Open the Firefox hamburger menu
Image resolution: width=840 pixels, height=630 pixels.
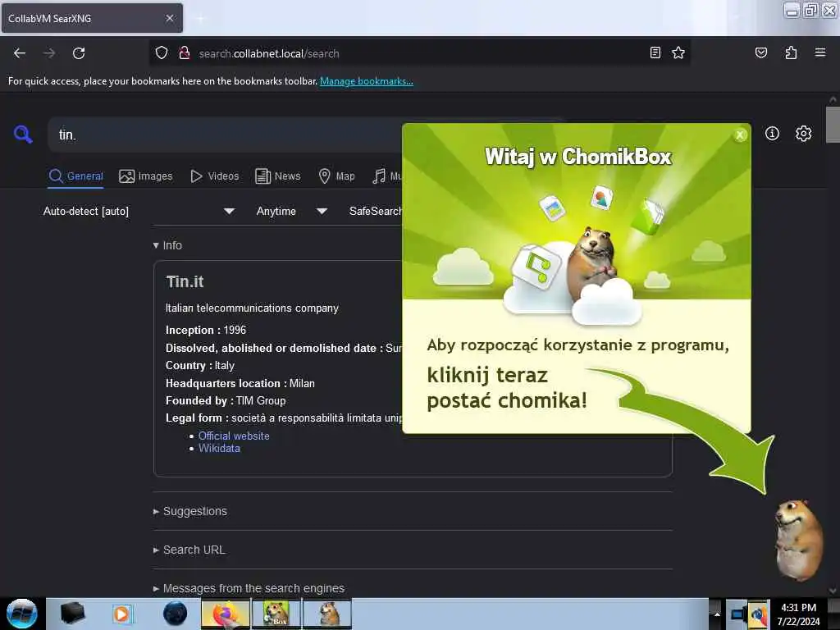819,53
